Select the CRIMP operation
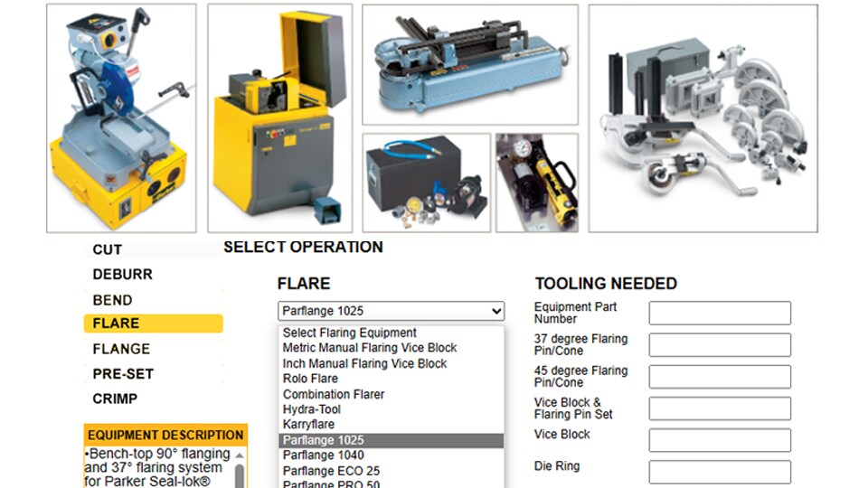The image size is (868, 488). [115, 399]
